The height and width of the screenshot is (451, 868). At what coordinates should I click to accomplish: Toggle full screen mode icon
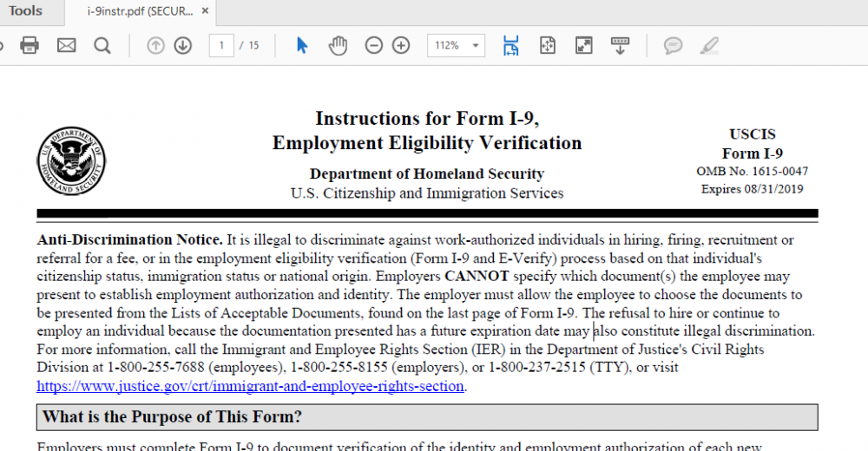(x=584, y=45)
